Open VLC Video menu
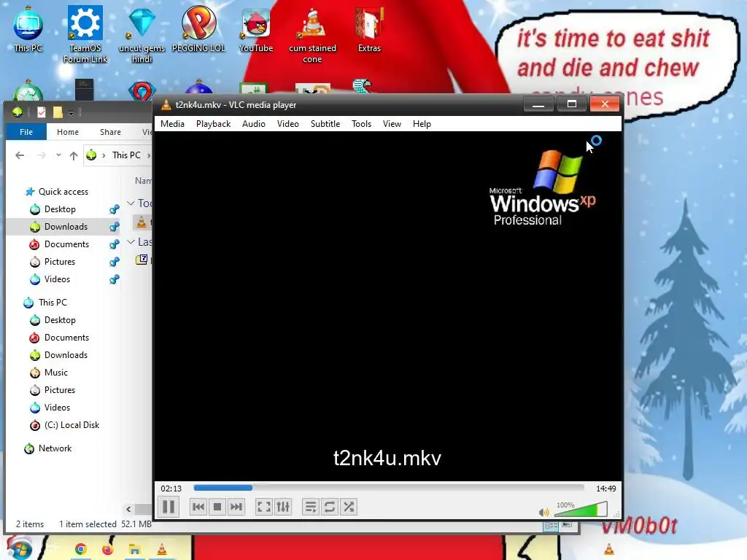 (x=287, y=124)
